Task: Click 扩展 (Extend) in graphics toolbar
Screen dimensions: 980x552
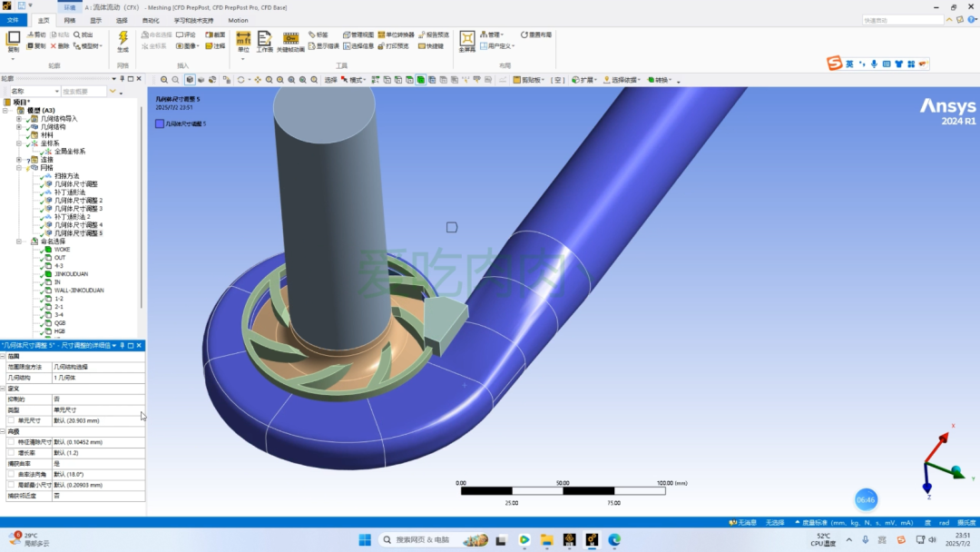Action: [584, 80]
